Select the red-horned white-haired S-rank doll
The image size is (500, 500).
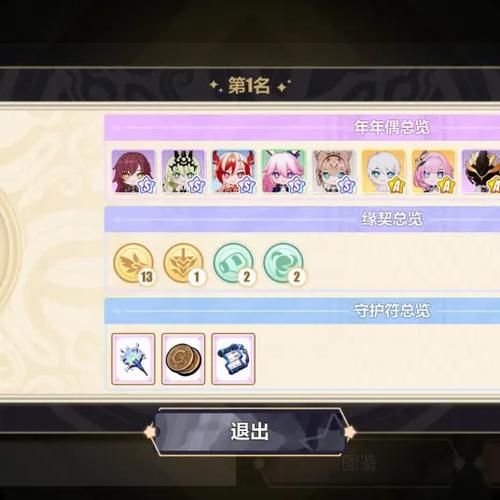tap(233, 171)
